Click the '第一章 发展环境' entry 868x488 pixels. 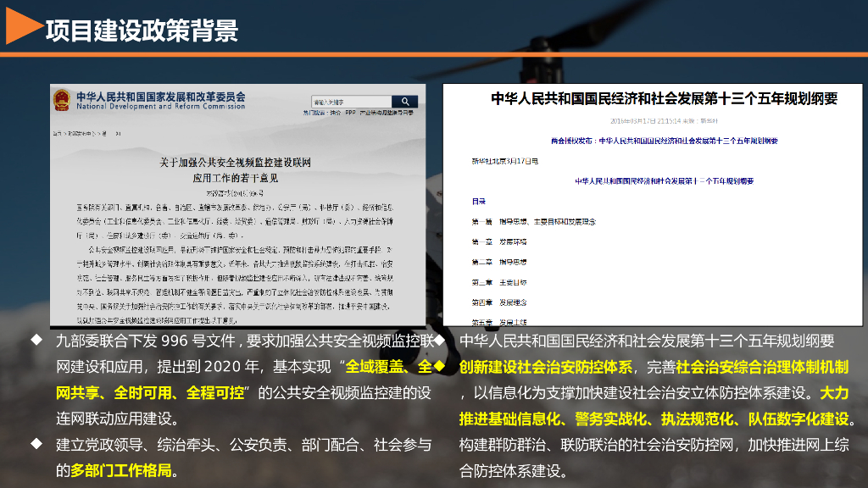point(498,241)
